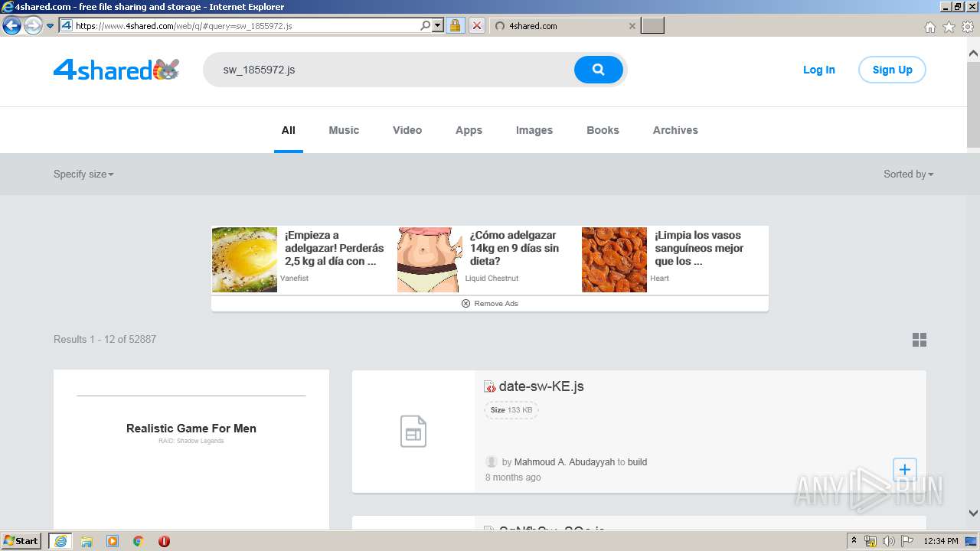The width and height of the screenshot is (980, 551).
Task: Click the 'Results 1 - 12 of 52887' text
Action: 105,340
